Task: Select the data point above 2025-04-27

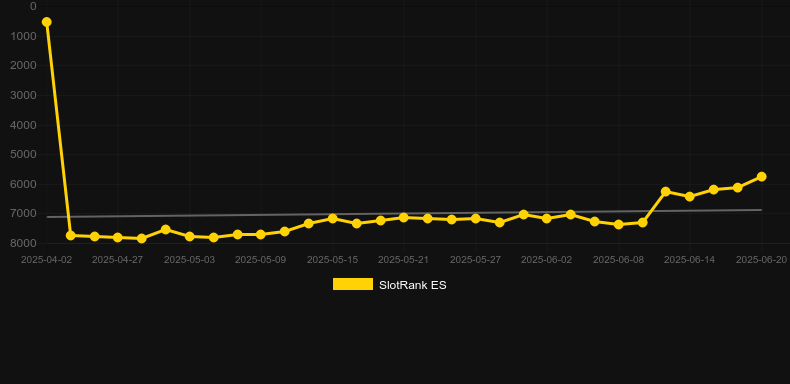Action: (118, 237)
